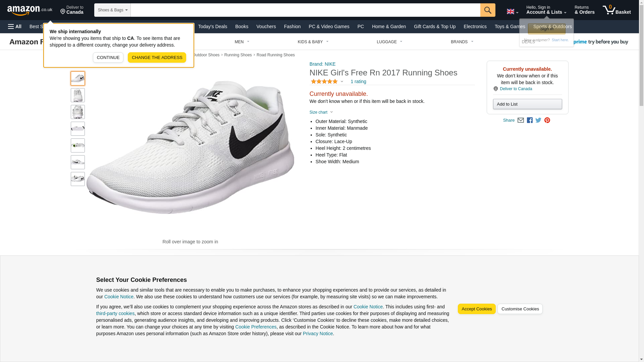
Task: Click Accept Cookies button
Action: tap(476, 309)
